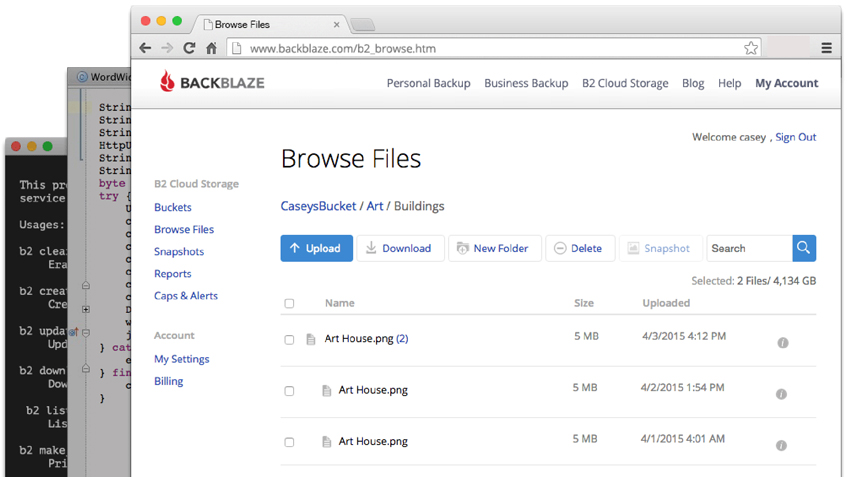
Task: Open Help in the top nav
Action: [x=730, y=83]
